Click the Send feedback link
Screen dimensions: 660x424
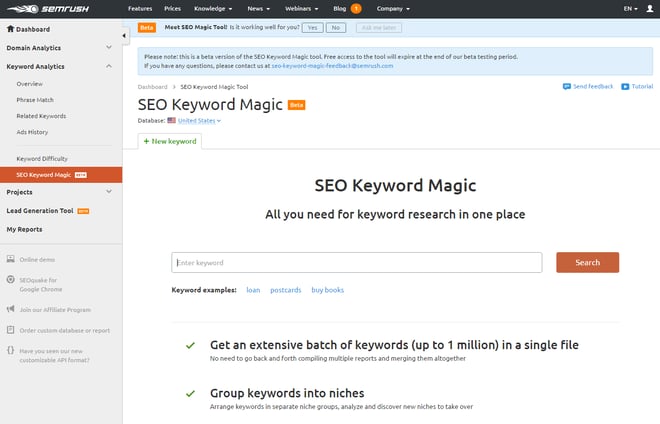point(593,86)
